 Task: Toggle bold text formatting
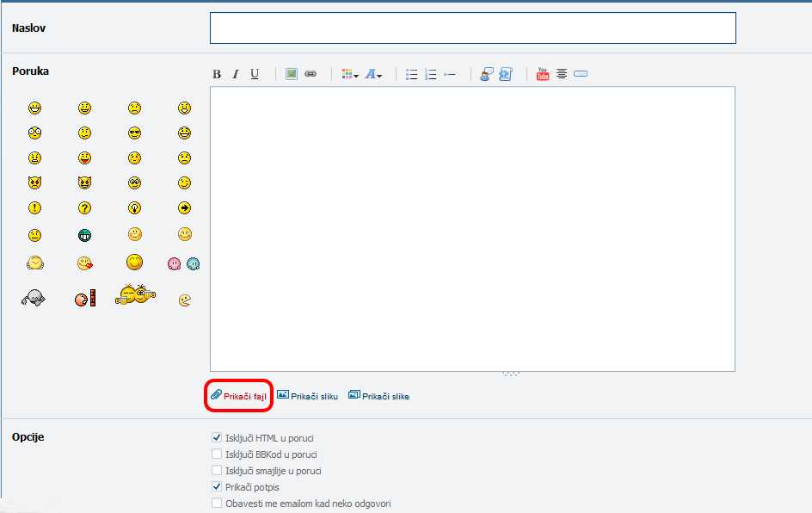(217, 74)
